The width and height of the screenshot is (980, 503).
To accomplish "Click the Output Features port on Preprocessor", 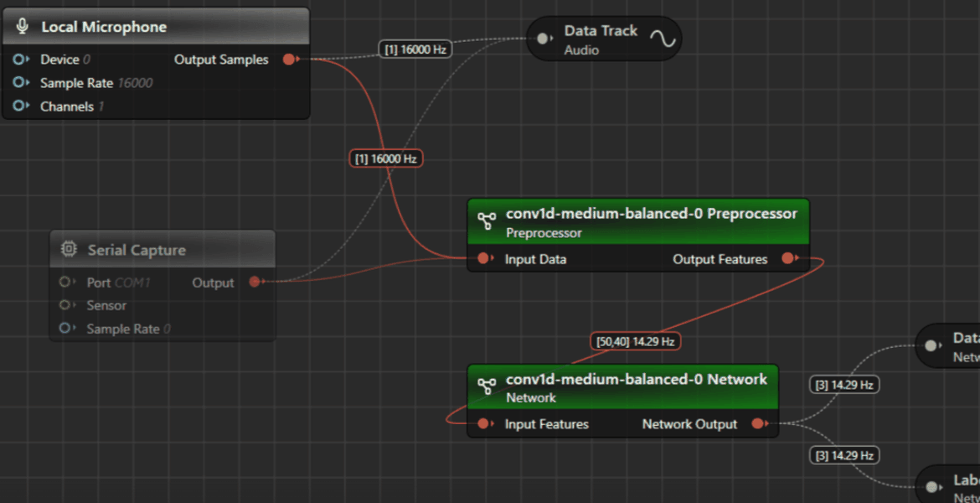I will click(789, 257).
